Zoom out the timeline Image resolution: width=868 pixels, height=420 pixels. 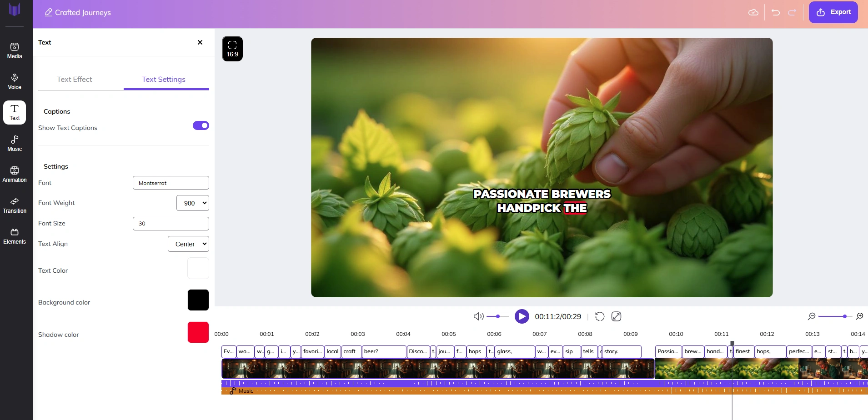coord(812,316)
